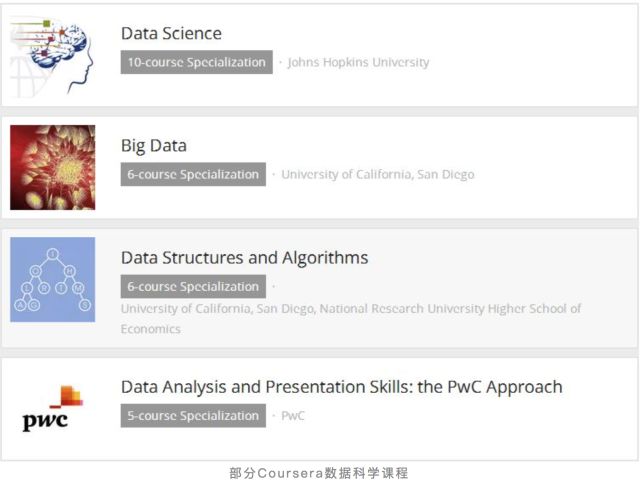The image size is (640, 482).
Task: Click the Coursera caption below the list
Action: (x=319, y=473)
